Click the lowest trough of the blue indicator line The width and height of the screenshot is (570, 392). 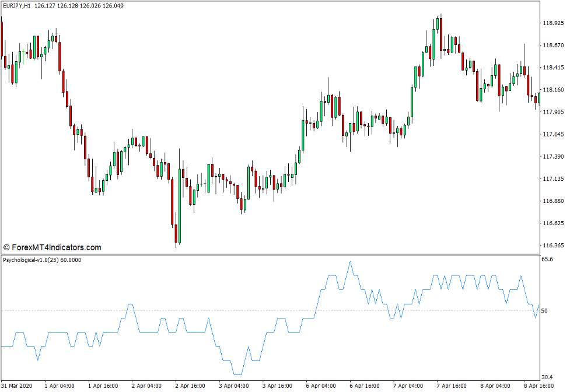237,374
